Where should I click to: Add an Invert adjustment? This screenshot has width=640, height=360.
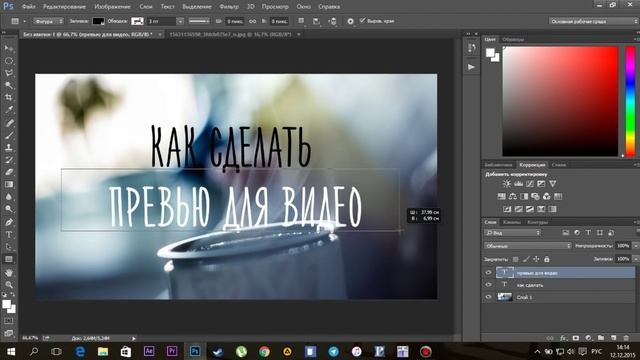coord(507,209)
